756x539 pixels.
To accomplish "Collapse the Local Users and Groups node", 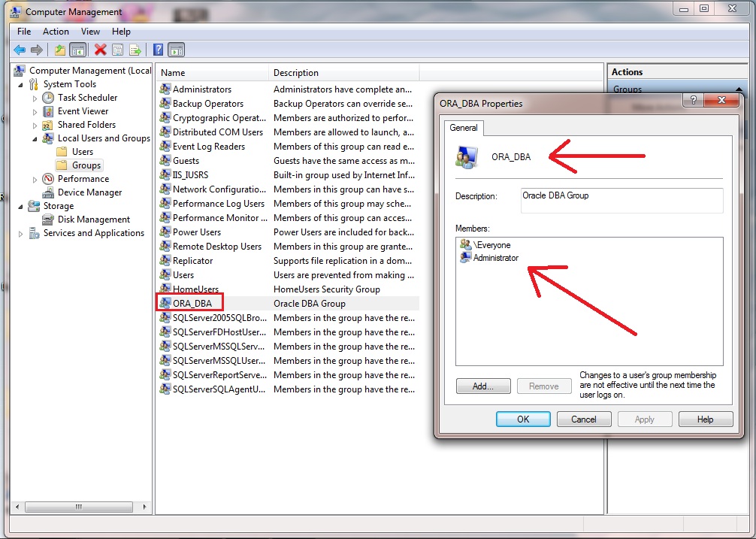I will 35,138.
